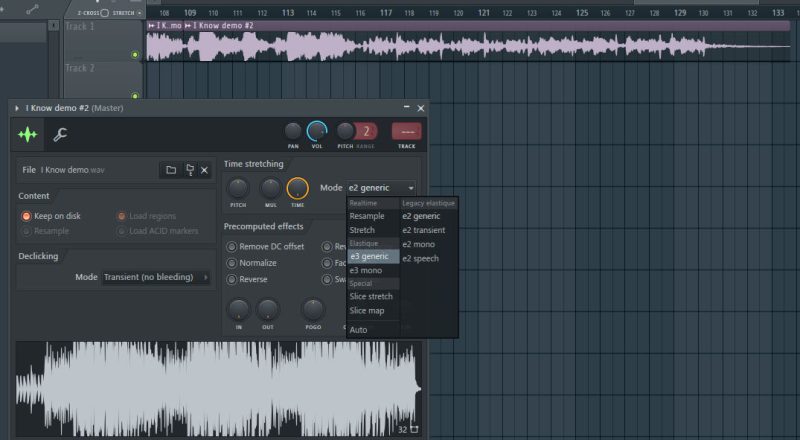Open the wrench miscellaneous settings tab
Image resolution: width=800 pixels, height=440 pixels.
click(x=60, y=134)
